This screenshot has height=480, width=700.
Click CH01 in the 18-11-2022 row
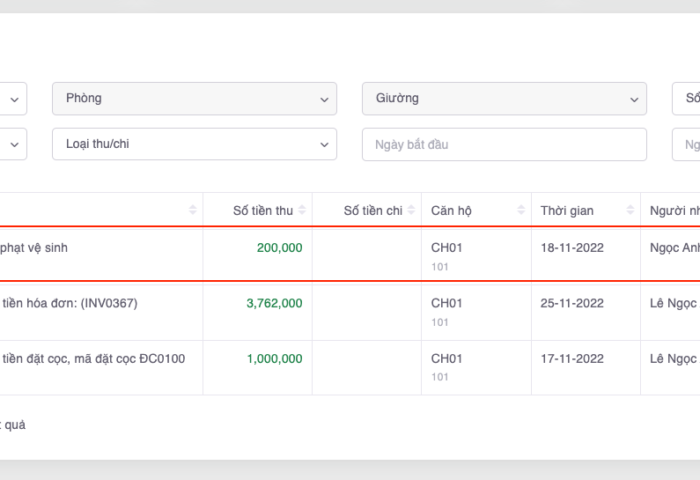pos(447,247)
